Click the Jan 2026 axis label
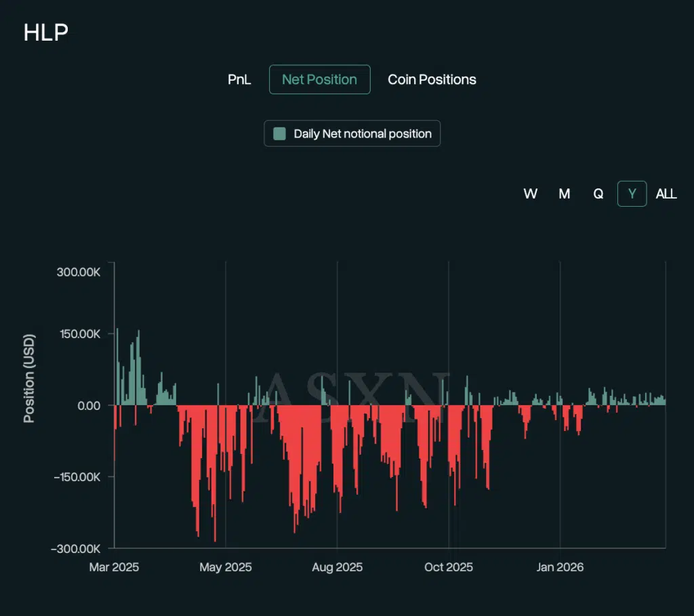The width and height of the screenshot is (694, 616). pyautogui.click(x=560, y=567)
